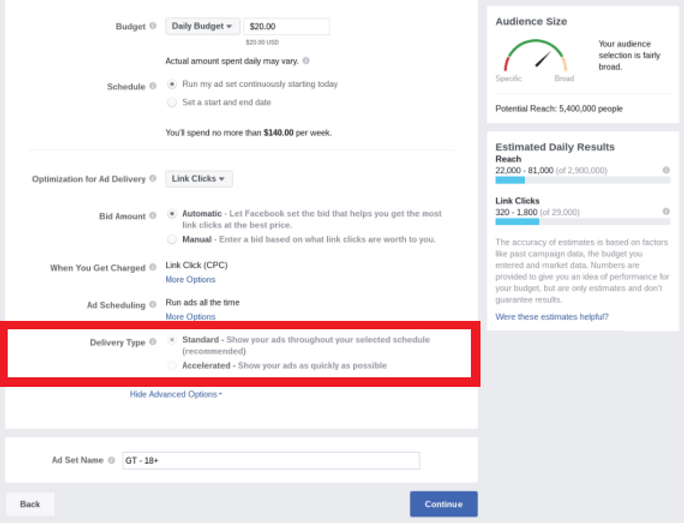Click the '320 - 1,800' link clicks figure
The image size is (684, 523).
(516, 212)
